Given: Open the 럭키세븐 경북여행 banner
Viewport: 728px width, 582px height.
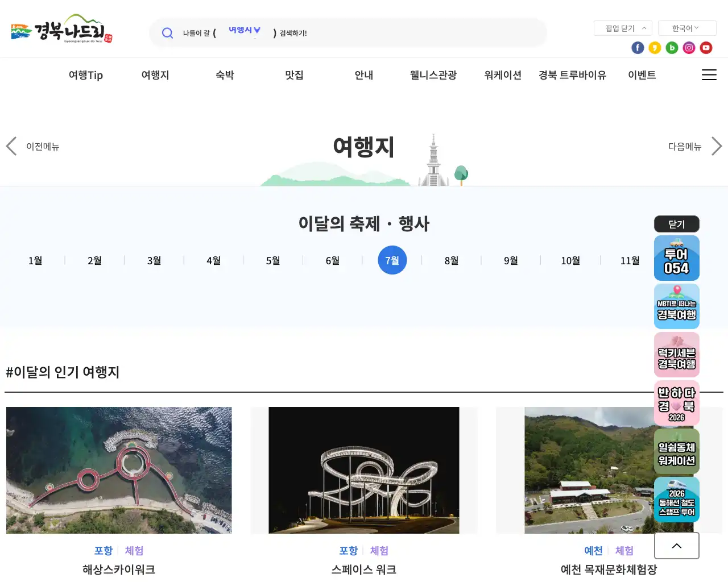Looking at the screenshot, I should (677, 355).
